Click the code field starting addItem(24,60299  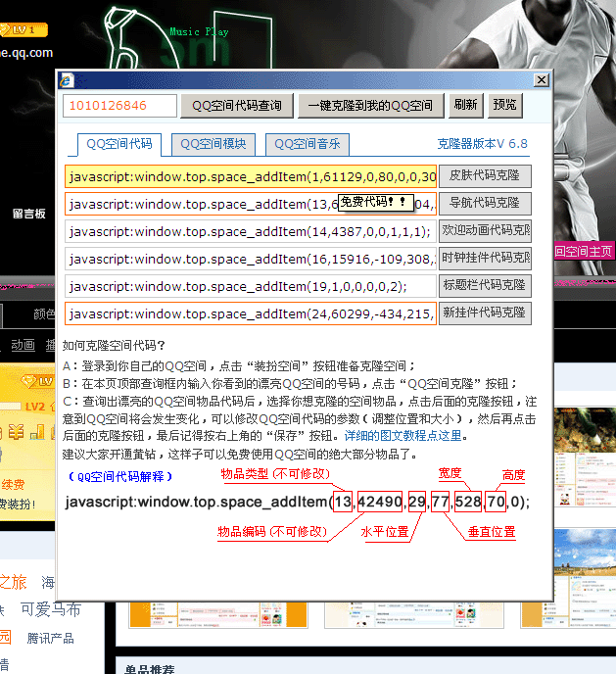(x=251, y=314)
